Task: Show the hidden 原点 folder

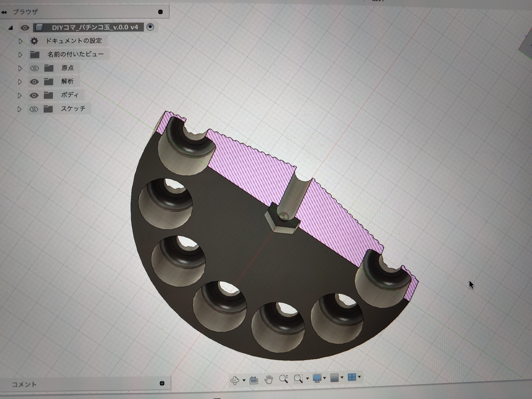Action: 34,68
